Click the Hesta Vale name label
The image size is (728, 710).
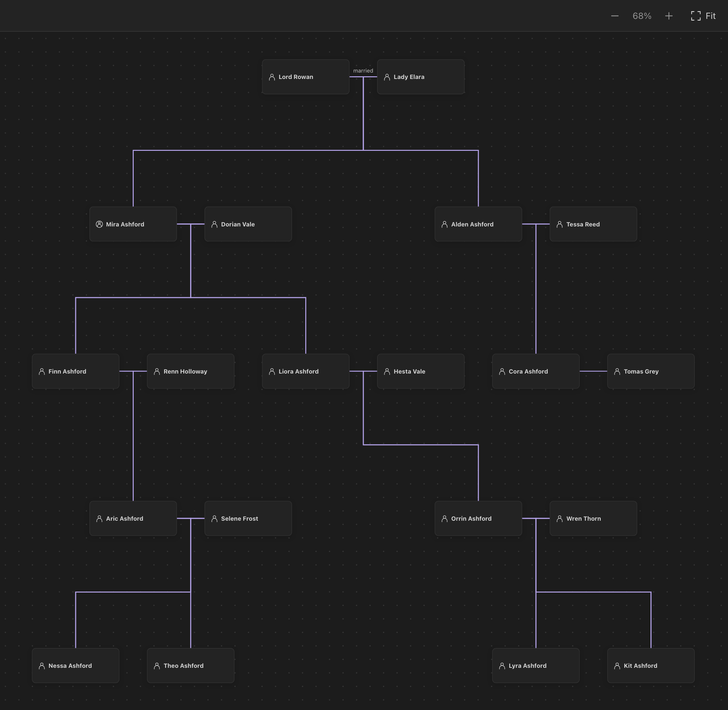(409, 372)
